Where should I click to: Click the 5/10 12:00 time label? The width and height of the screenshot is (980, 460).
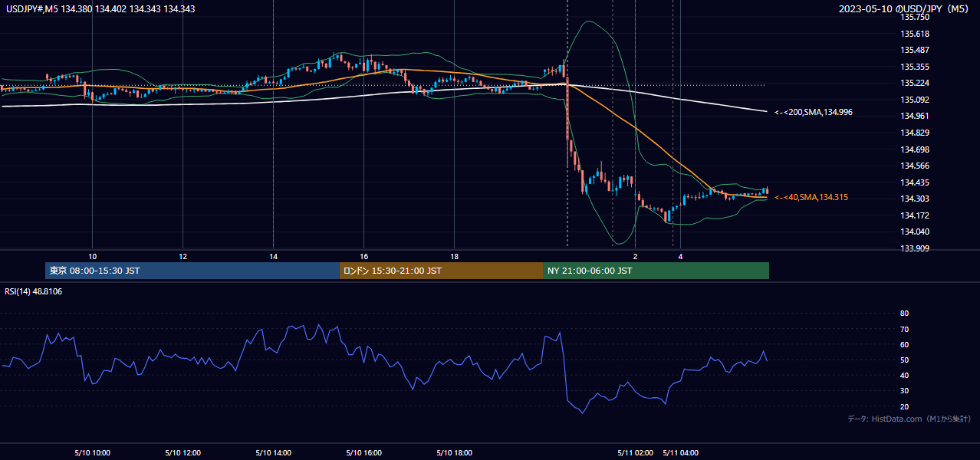click(183, 453)
